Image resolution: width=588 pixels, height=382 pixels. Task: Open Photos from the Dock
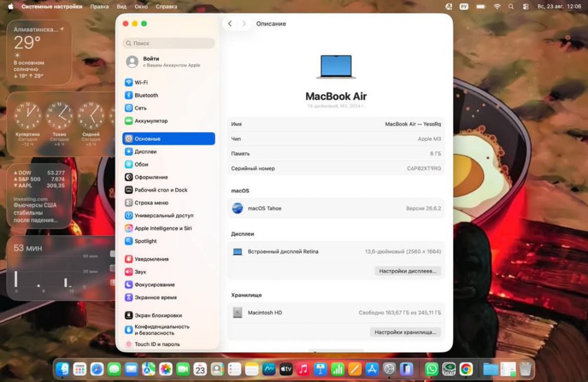pos(165,369)
